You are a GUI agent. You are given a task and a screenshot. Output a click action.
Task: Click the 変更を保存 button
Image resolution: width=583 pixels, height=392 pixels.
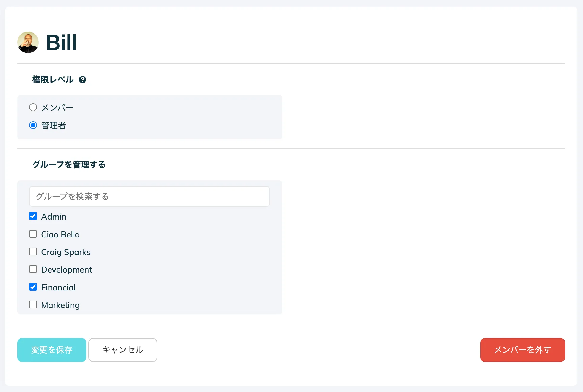pos(52,350)
